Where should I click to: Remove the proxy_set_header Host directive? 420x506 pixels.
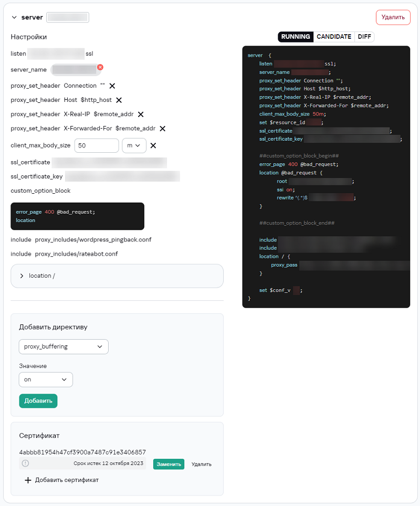[x=119, y=100]
